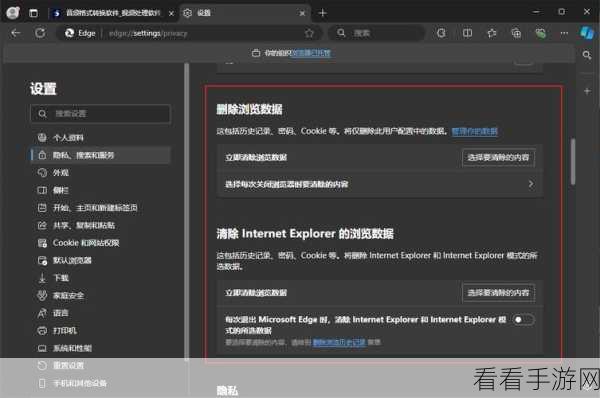Open 隐私、搜索和服务 settings section
600x398 pixels.
pos(100,155)
